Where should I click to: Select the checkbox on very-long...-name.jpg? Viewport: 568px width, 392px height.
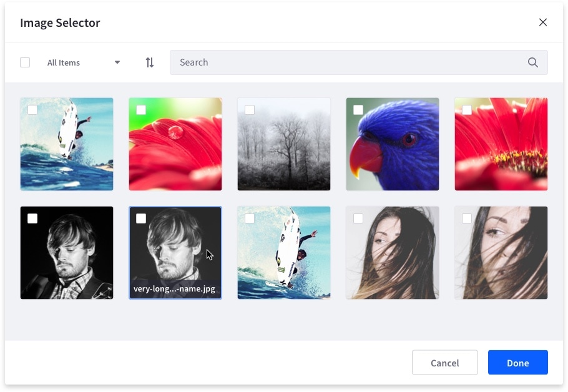pyautogui.click(x=141, y=218)
